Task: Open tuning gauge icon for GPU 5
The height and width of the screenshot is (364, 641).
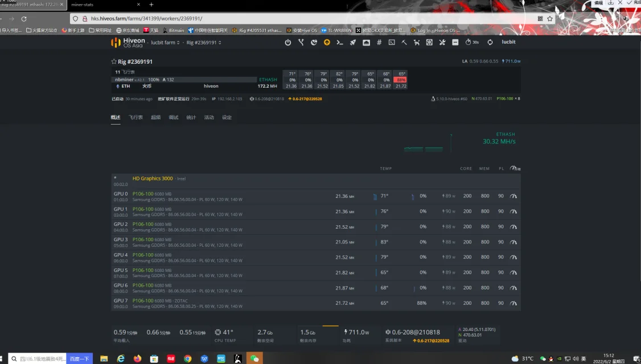Action: (513, 272)
